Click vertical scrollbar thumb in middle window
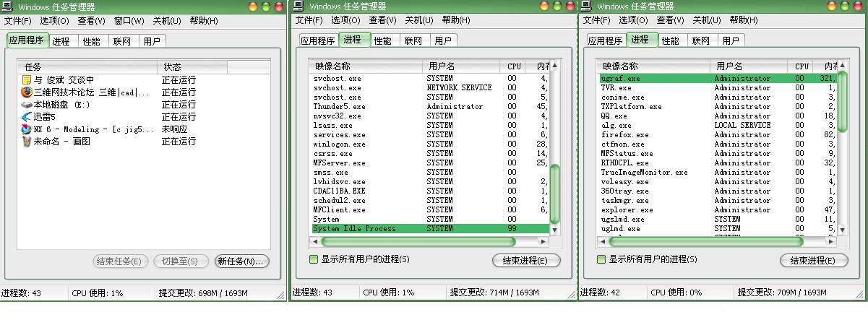The image size is (868, 325). coord(554,194)
